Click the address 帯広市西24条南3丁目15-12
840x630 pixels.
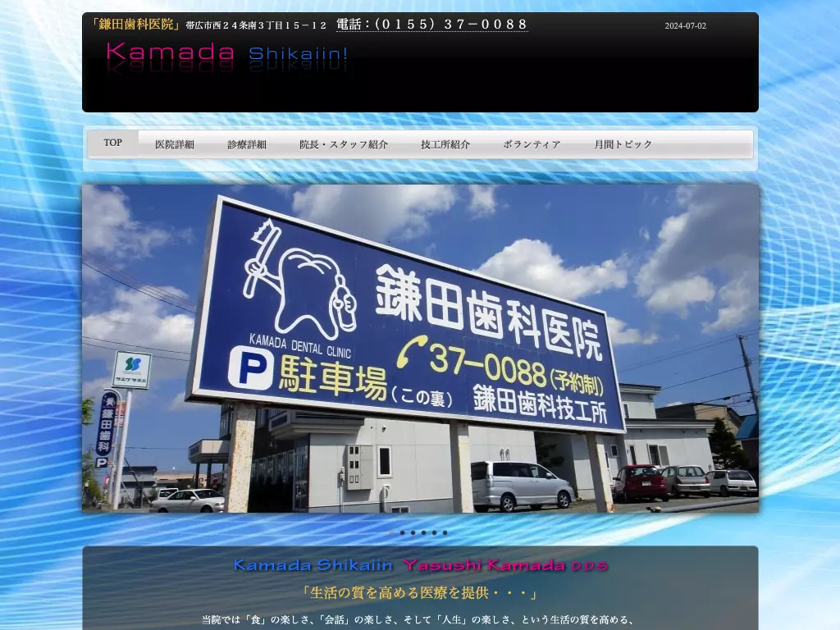pos(256,25)
